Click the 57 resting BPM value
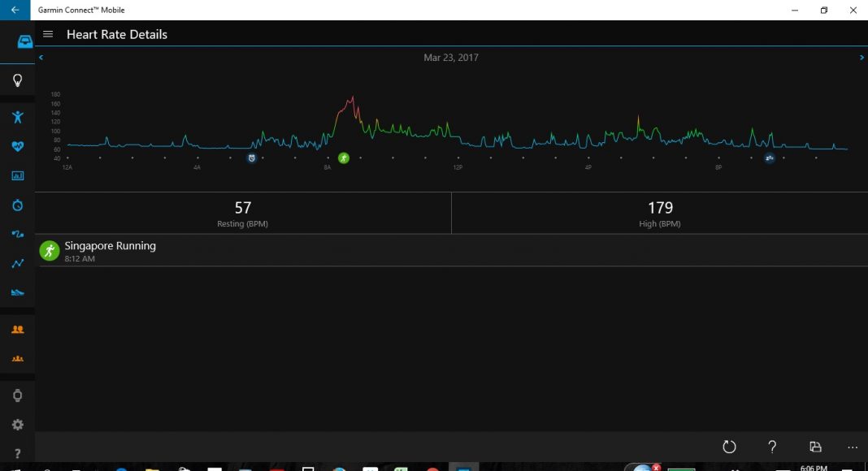This screenshot has width=868, height=471. (243, 208)
